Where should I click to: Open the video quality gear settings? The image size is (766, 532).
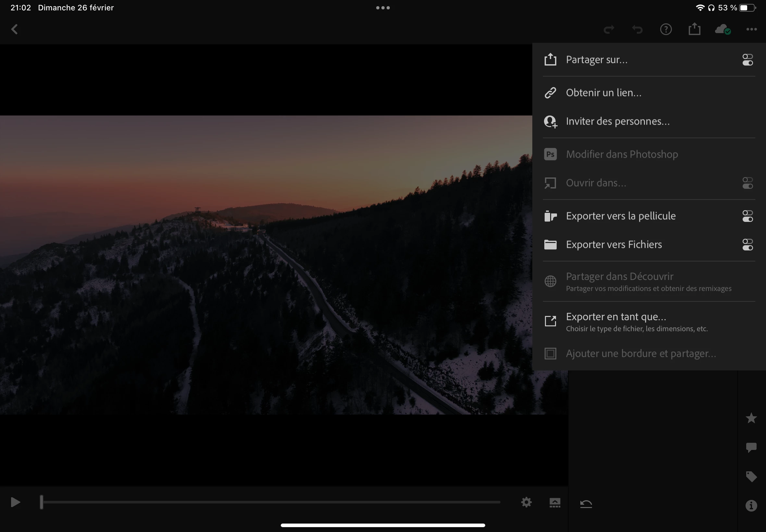click(x=526, y=502)
